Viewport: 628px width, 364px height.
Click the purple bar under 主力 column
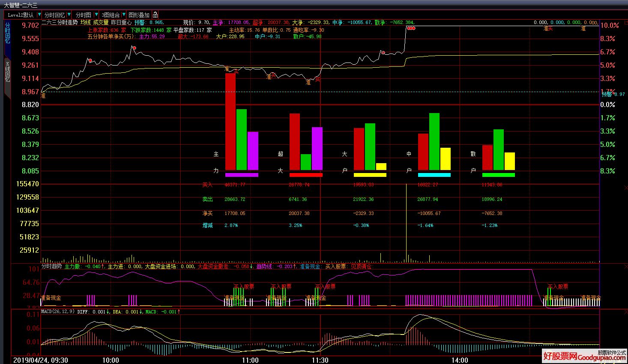tap(242, 175)
